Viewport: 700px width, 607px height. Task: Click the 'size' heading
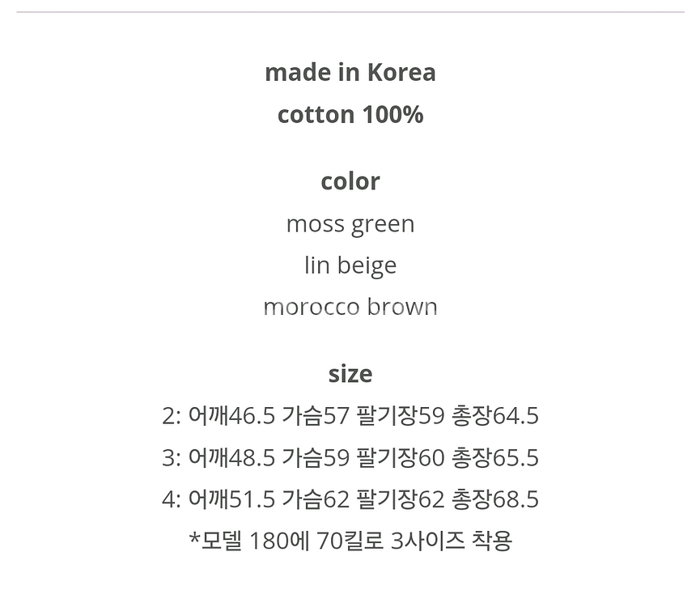[x=350, y=374]
